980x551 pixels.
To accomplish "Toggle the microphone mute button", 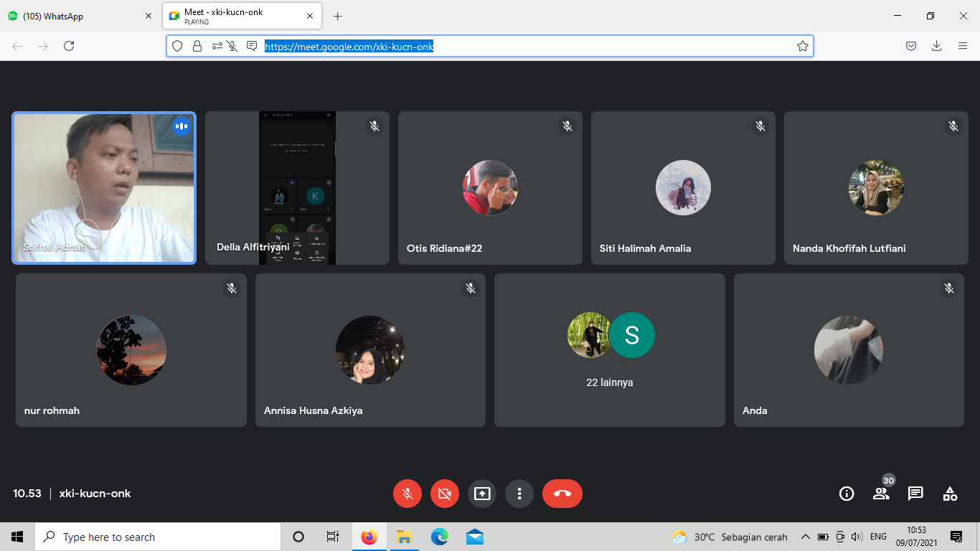I will [x=407, y=494].
